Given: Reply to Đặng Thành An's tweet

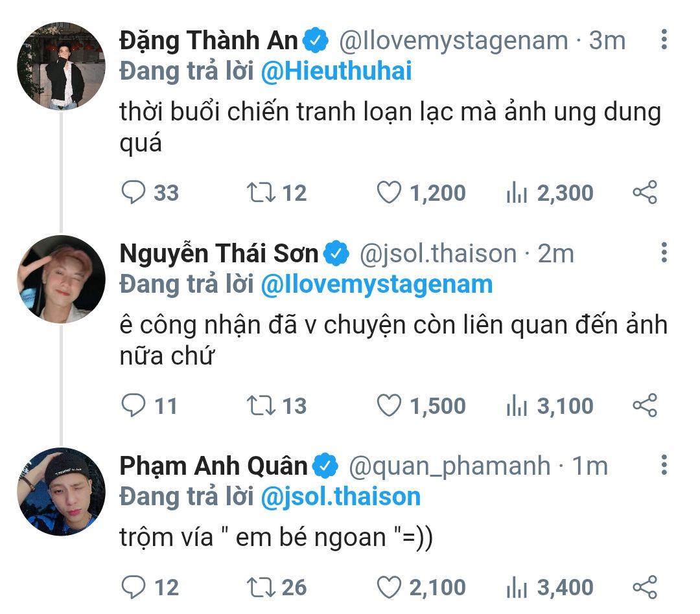Looking at the screenshot, I should pos(134,192).
